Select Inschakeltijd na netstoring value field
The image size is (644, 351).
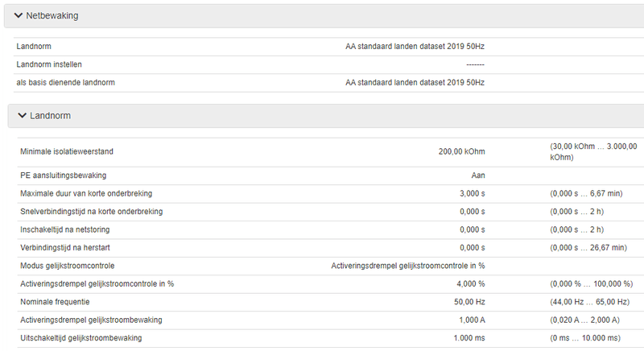click(471, 229)
